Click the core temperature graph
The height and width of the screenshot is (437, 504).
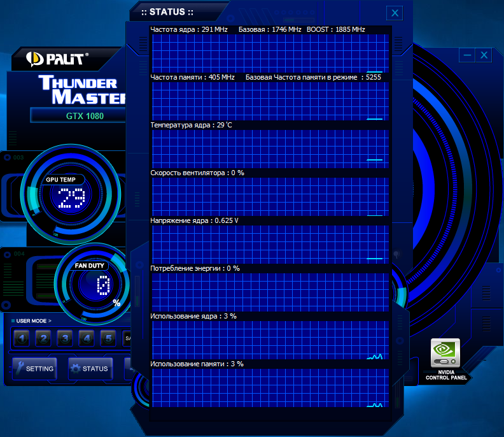[x=270, y=149]
